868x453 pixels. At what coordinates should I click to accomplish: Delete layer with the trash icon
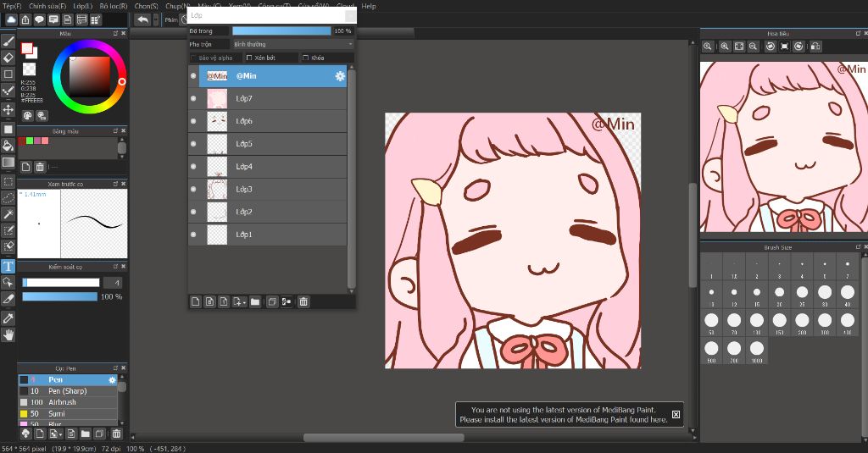[303, 302]
